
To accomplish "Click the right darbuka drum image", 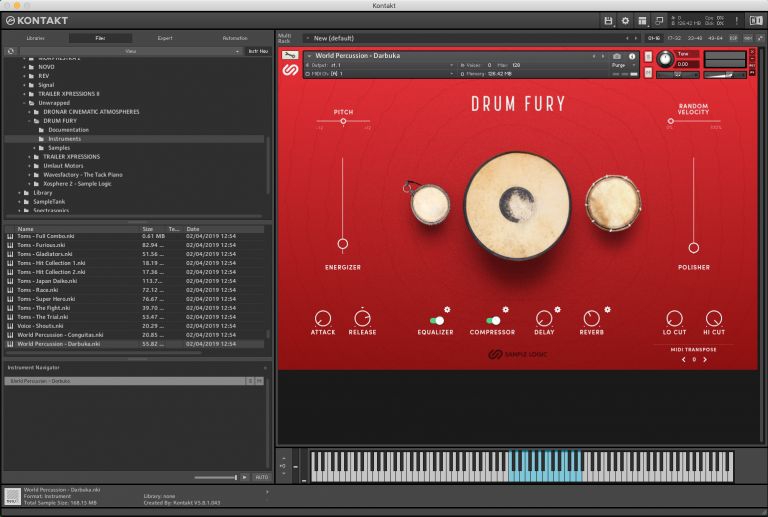I will (613, 203).
